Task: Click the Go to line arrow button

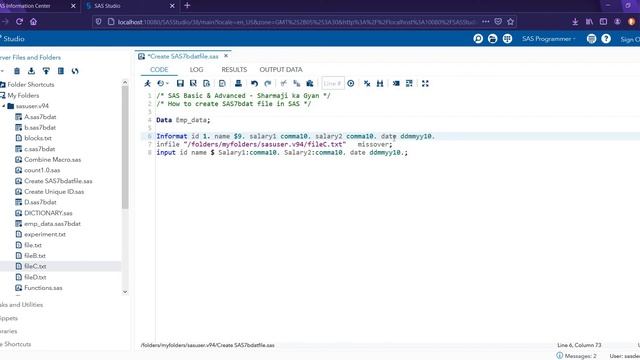Action: [351, 83]
